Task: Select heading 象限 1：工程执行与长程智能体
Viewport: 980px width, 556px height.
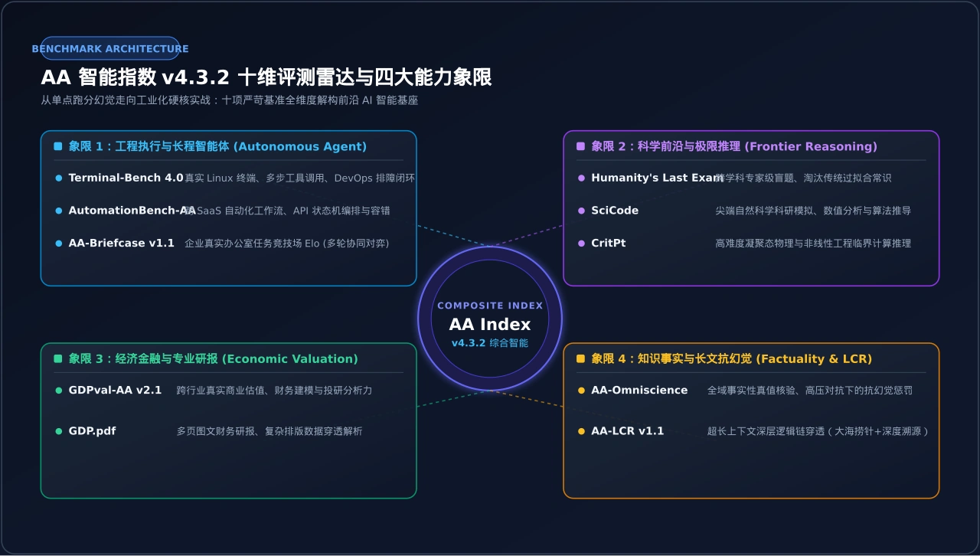Action: point(217,146)
